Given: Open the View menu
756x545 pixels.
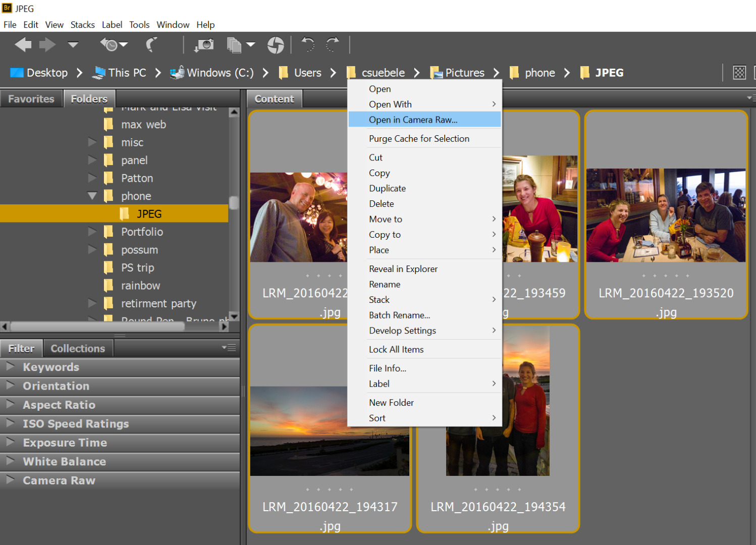Looking at the screenshot, I should pyautogui.click(x=54, y=25).
